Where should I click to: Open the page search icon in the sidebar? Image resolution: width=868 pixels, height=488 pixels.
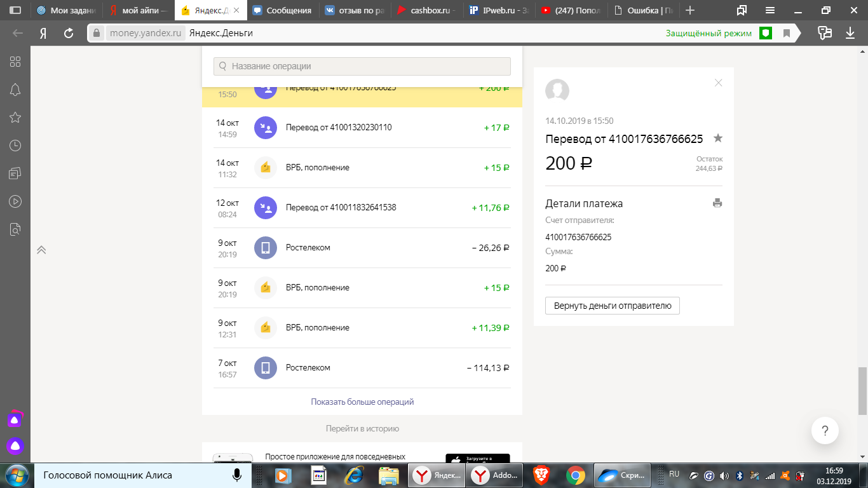coord(15,229)
